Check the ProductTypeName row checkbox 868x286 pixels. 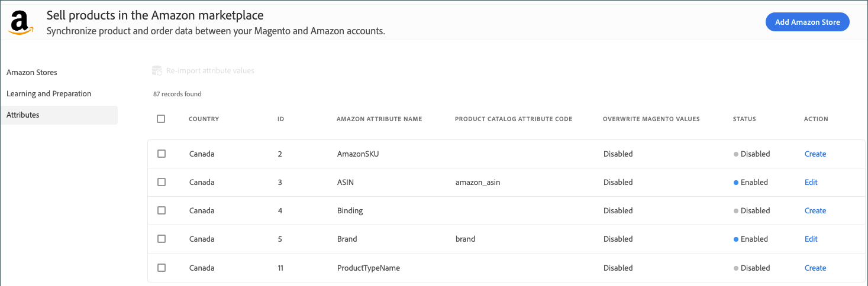click(x=162, y=268)
